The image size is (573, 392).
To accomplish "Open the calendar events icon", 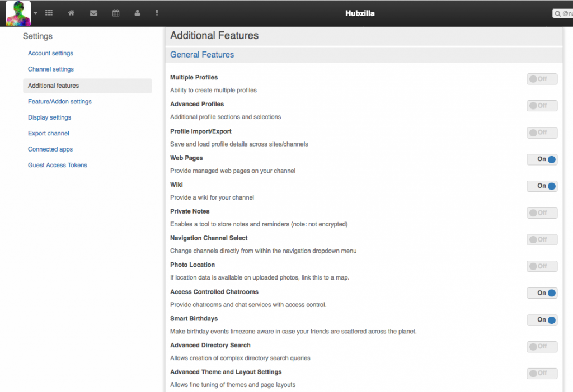I will coord(116,13).
